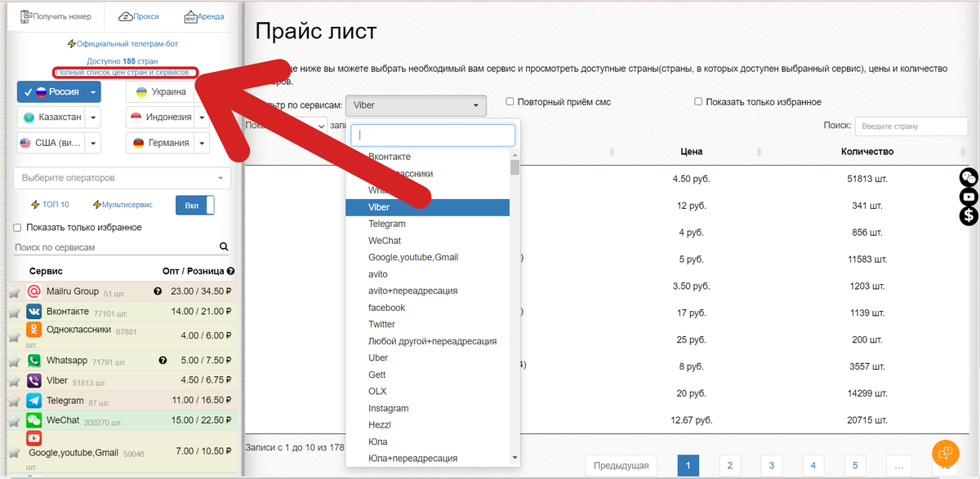The height and width of the screenshot is (479, 980).
Task: Focus the Введите страну search field
Action: pos(911,126)
